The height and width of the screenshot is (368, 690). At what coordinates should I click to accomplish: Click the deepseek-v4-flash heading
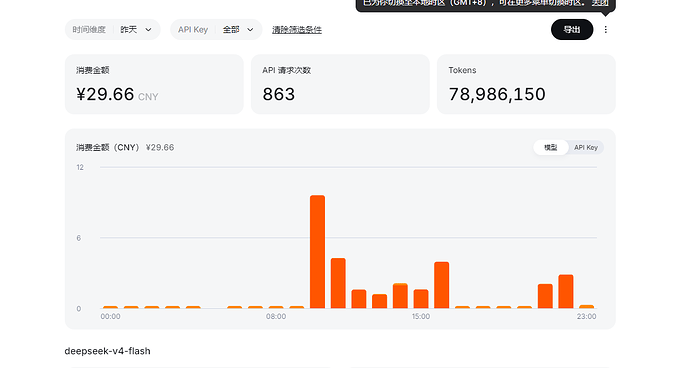pos(107,351)
